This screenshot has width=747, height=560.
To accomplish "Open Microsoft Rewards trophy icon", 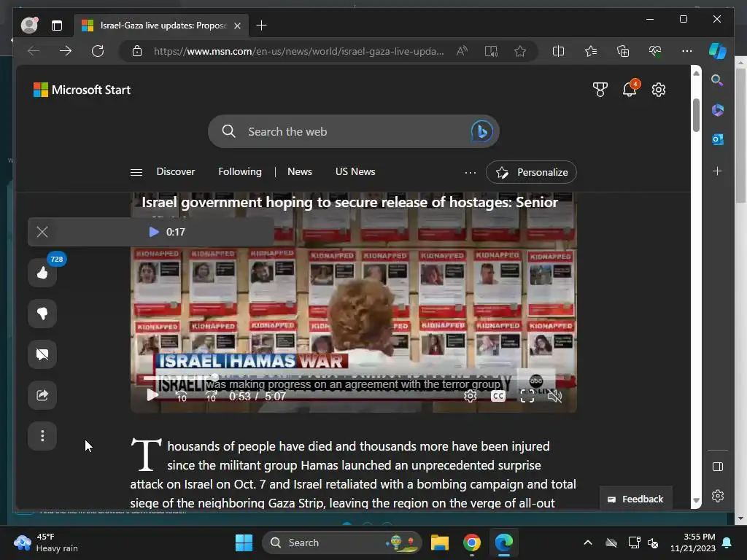I will pos(600,90).
